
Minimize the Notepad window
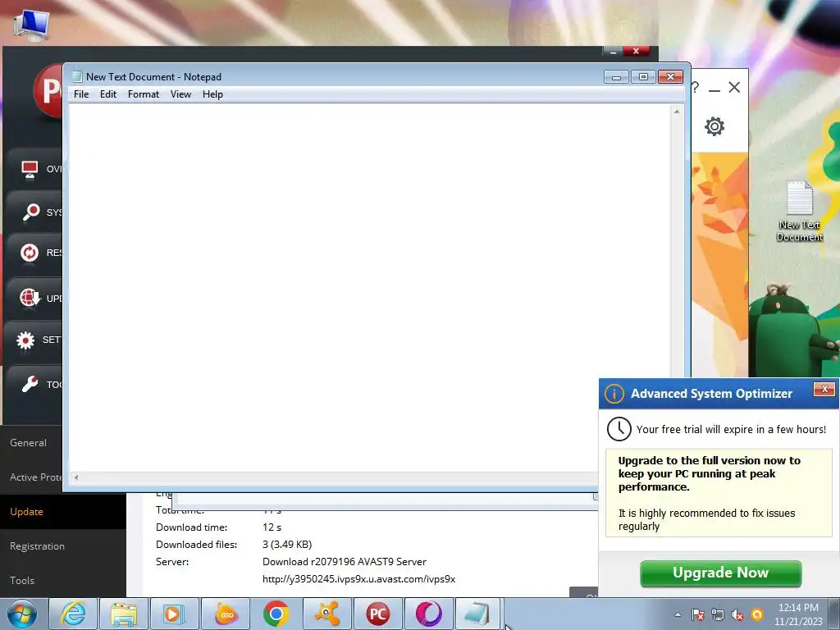(617, 77)
